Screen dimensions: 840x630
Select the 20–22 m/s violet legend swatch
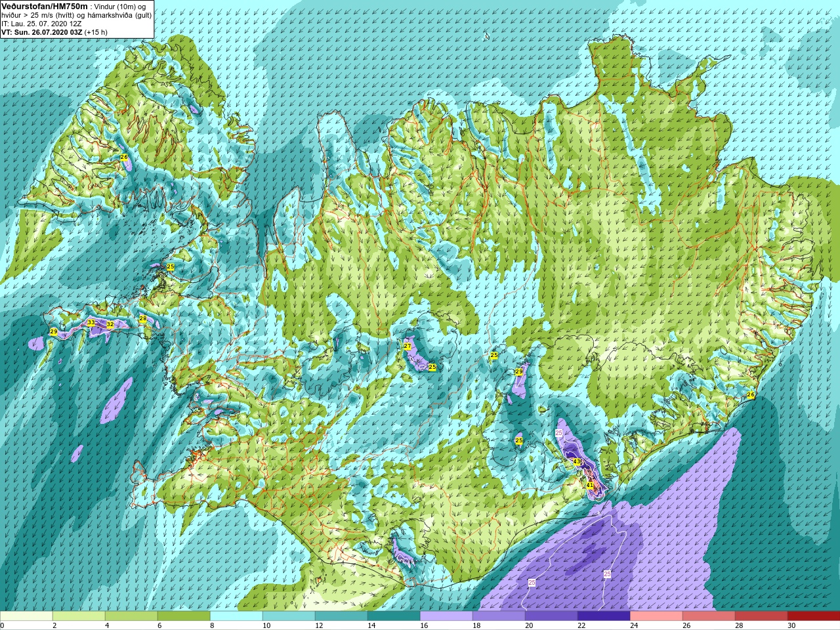click(551, 616)
